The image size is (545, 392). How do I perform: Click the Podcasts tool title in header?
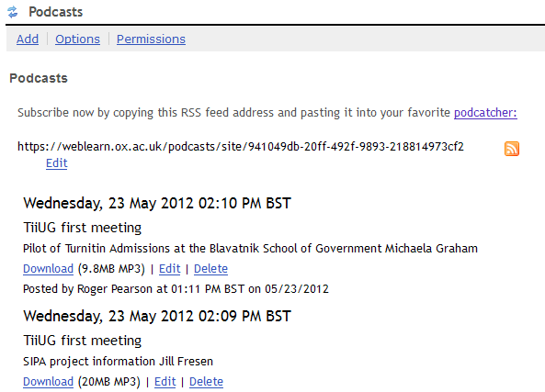[x=56, y=12]
